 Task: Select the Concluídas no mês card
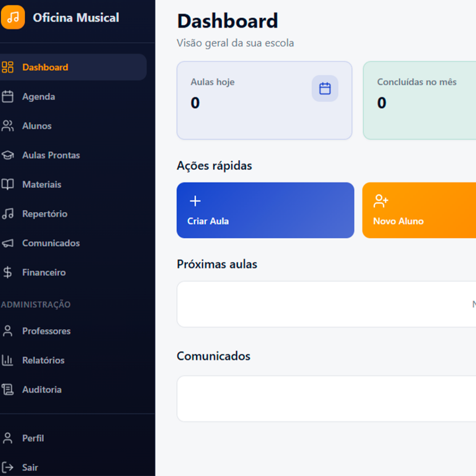[418, 100]
